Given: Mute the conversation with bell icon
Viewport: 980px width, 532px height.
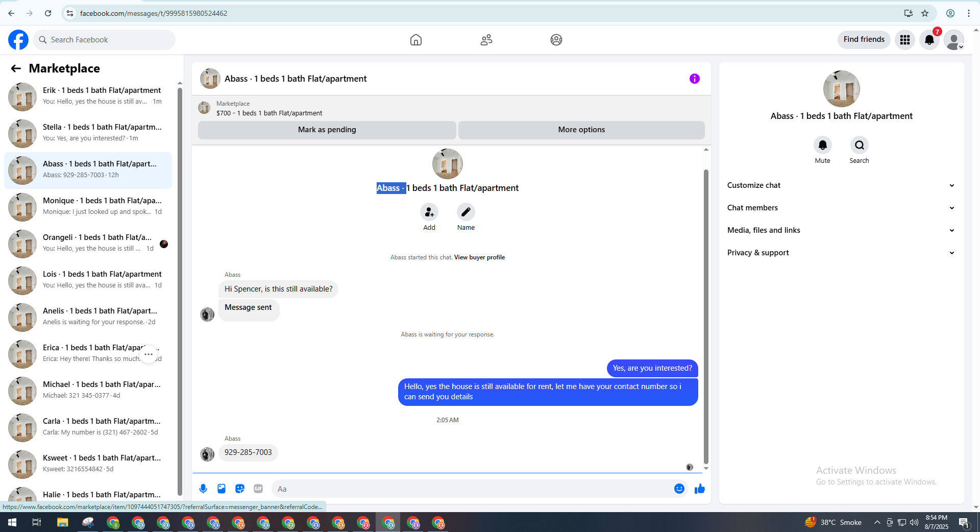Looking at the screenshot, I should pos(823,145).
